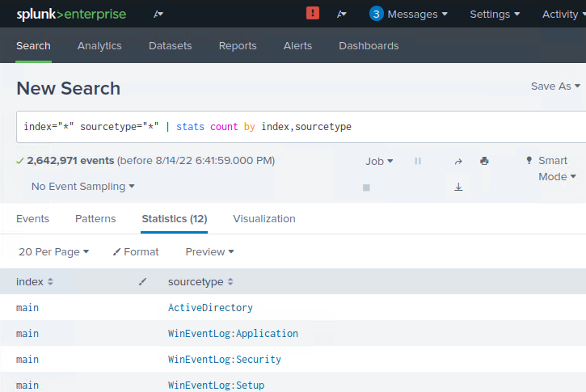
Task: Switch to the Patterns tab
Action: (95, 218)
